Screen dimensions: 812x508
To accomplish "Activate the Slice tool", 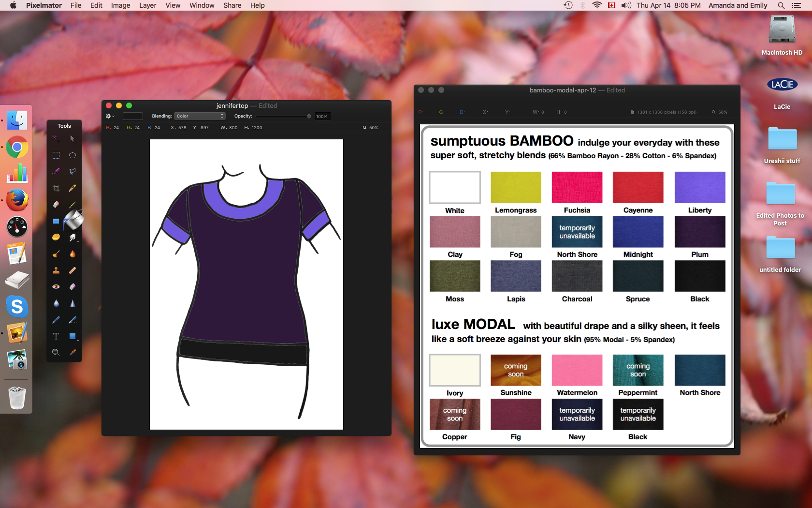I will (72, 188).
